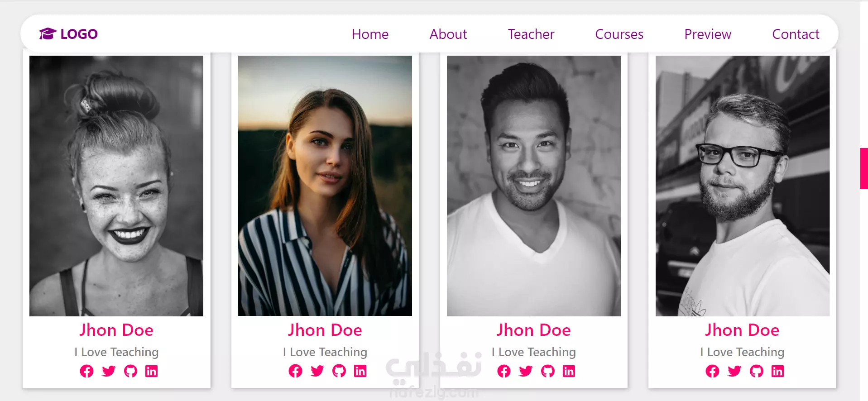
Task: Open first teacher's Facebook icon
Action: (86, 371)
